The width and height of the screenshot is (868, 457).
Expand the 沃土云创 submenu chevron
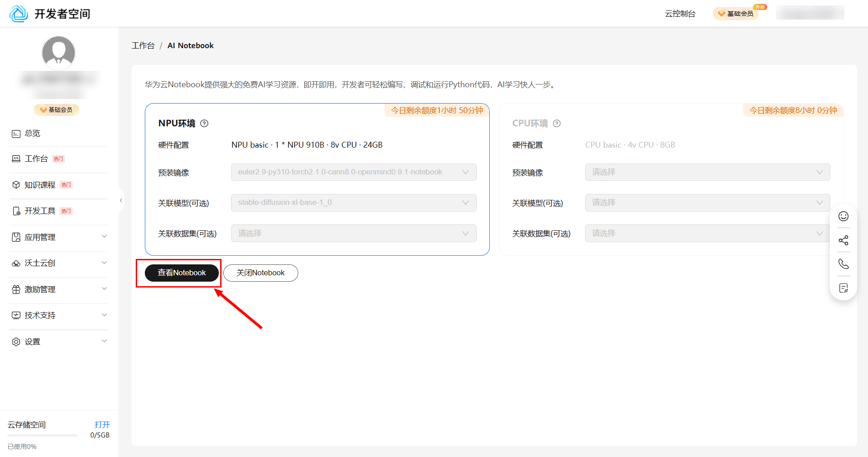coord(104,263)
